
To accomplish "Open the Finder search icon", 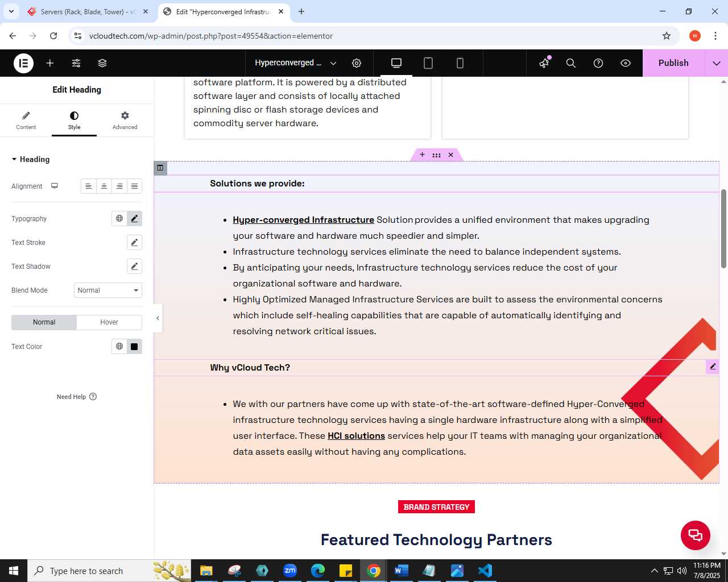I will (571, 63).
